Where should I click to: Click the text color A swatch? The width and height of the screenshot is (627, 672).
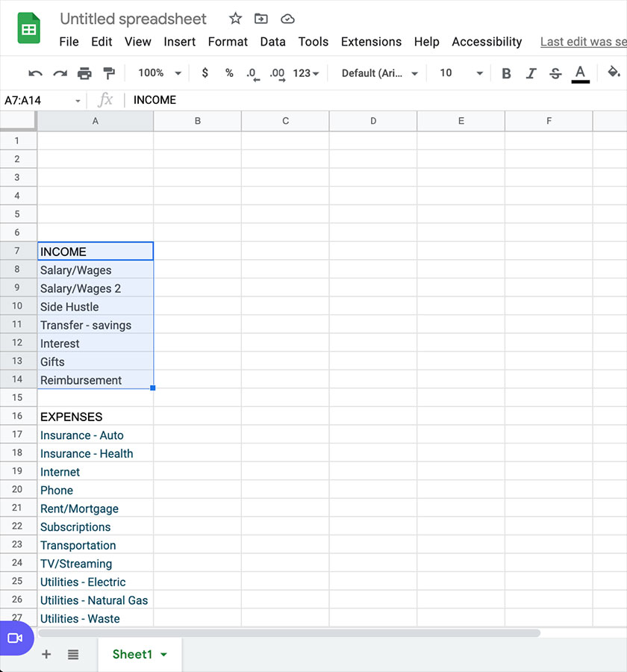tap(580, 73)
